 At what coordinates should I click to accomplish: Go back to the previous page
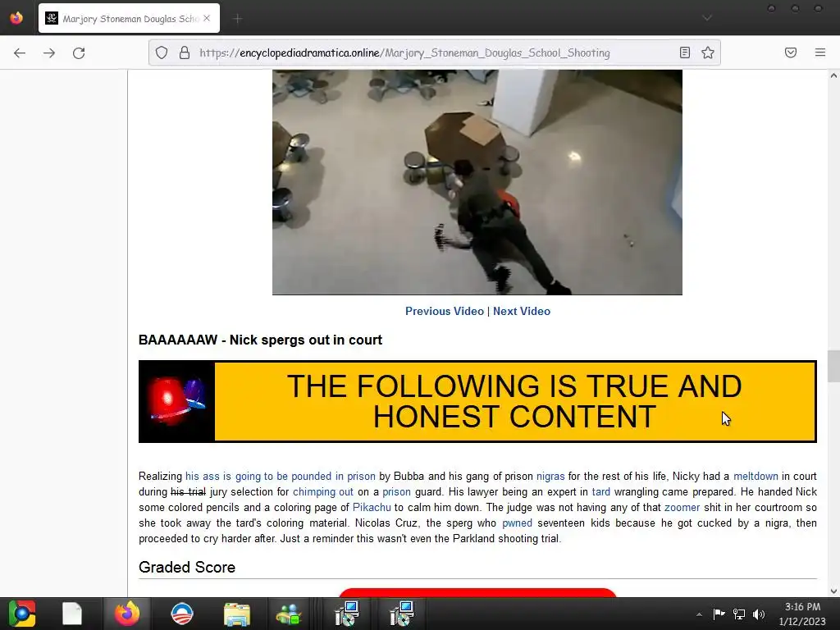point(20,52)
